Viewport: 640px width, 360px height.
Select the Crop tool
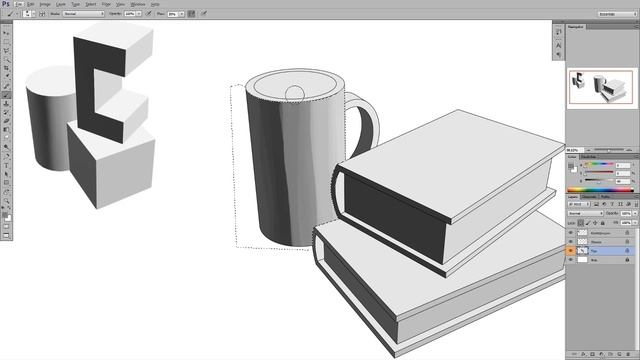click(x=6, y=68)
